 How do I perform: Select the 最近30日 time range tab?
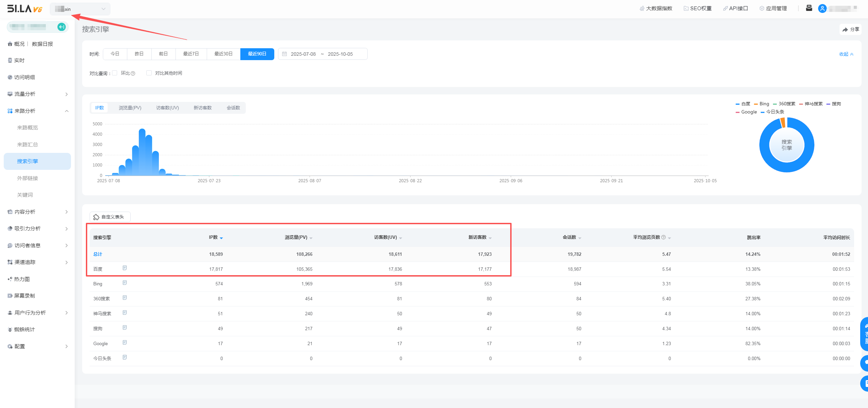coord(223,54)
